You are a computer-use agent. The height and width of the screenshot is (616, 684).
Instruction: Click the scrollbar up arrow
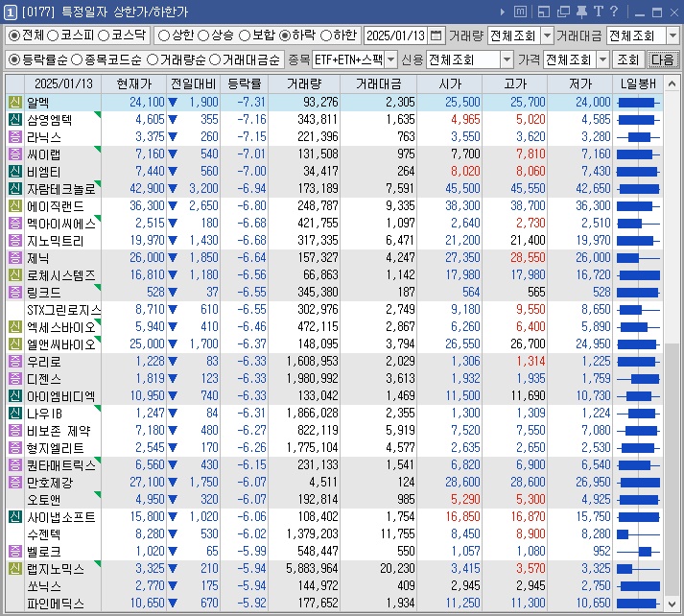click(672, 83)
